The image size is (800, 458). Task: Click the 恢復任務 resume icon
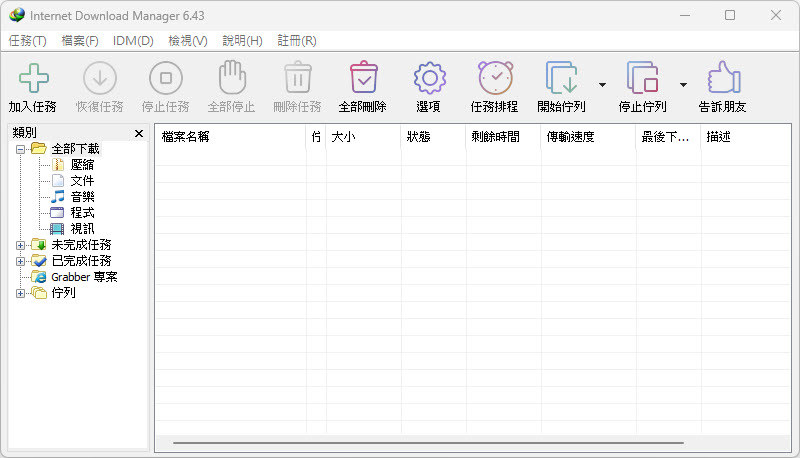click(x=100, y=78)
